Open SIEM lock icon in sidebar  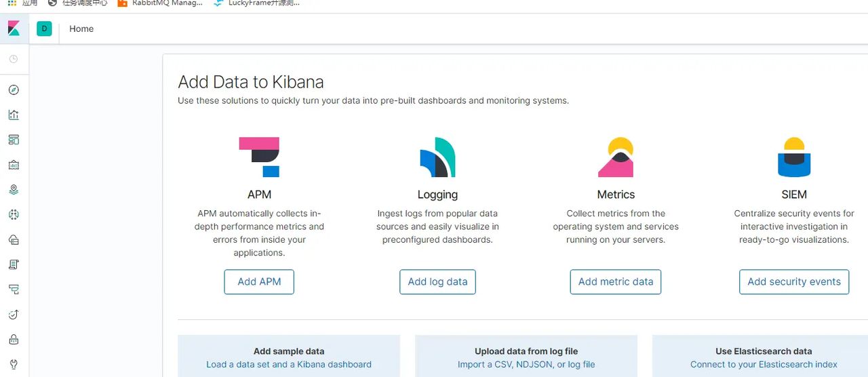tap(14, 340)
